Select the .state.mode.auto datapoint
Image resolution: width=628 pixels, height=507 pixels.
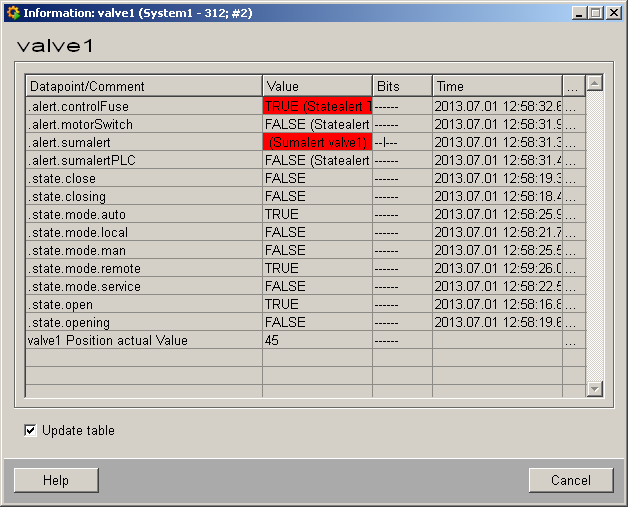(144, 215)
